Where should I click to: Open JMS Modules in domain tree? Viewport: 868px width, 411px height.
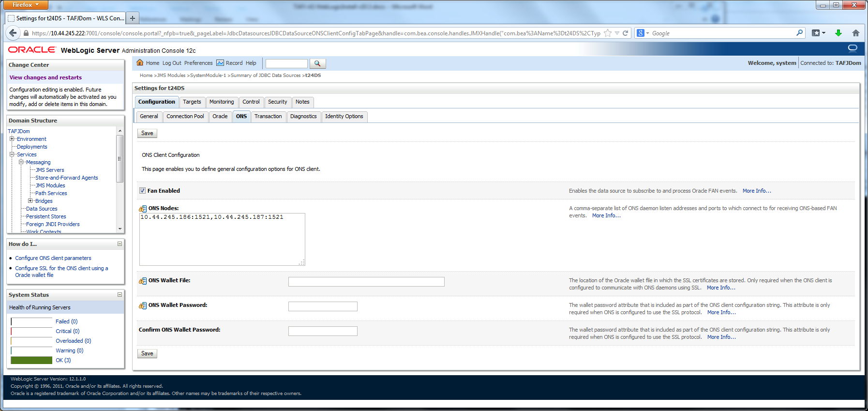[x=50, y=185]
